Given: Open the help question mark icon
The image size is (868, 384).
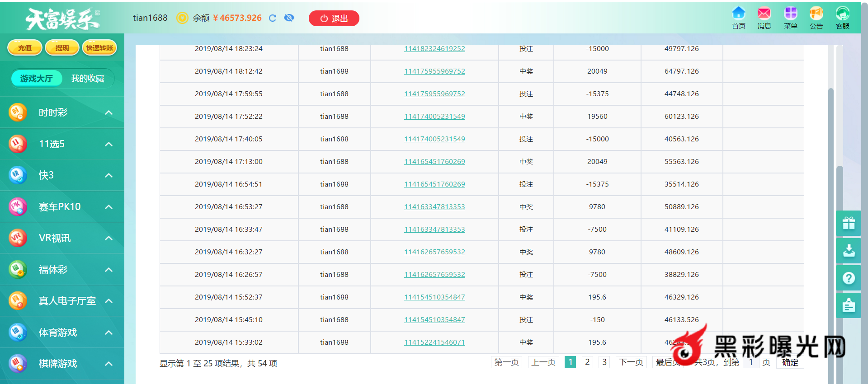Looking at the screenshot, I should pyautogui.click(x=849, y=278).
